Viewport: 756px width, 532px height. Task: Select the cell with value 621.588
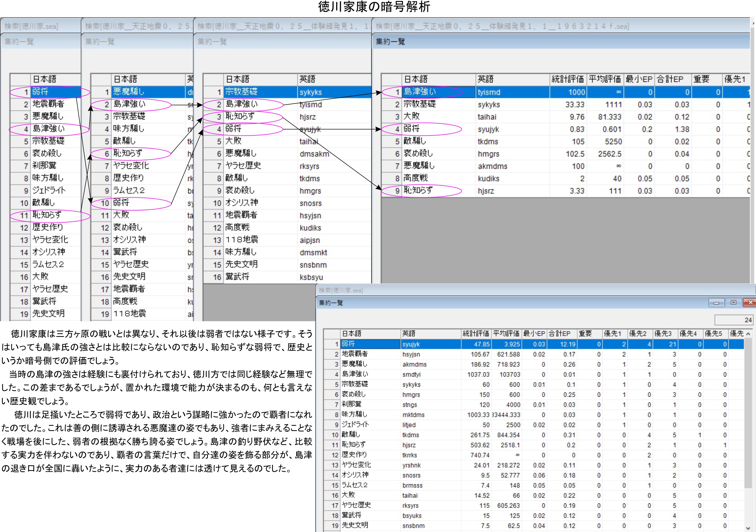(x=507, y=354)
